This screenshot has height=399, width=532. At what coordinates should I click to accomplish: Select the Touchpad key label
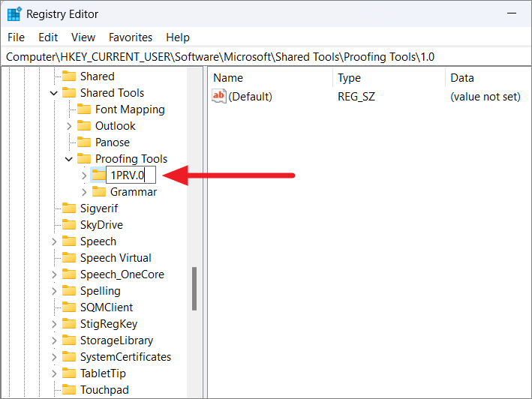(104, 390)
